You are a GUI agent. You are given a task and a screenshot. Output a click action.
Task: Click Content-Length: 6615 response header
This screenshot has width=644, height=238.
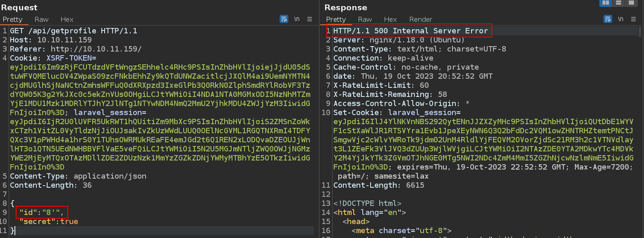[378, 185]
